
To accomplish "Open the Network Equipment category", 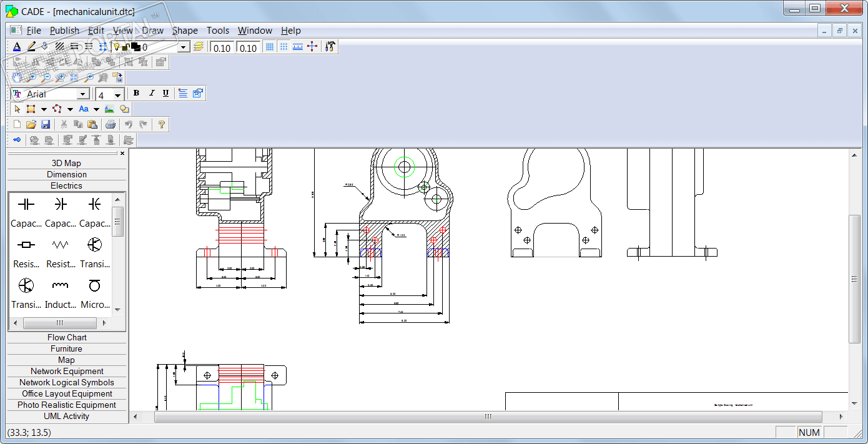I will point(66,372).
